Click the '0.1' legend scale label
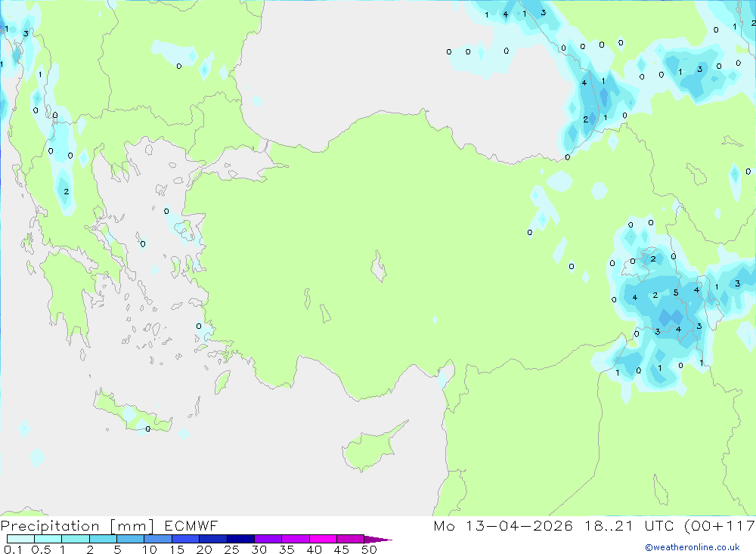The width and height of the screenshot is (756, 554). click(12, 549)
